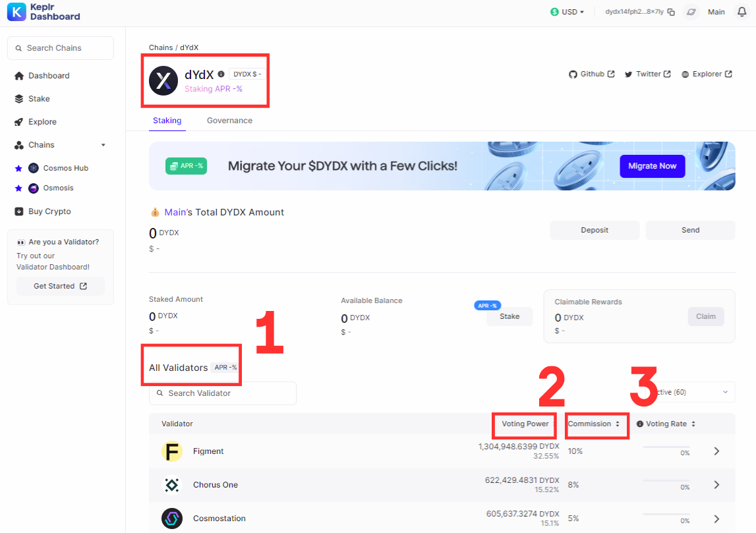The image size is (756, 533).
Task: Copy the dydx wallet address
Action: [671, 12]
